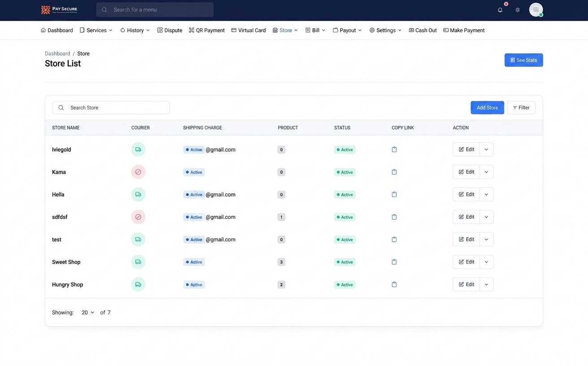Copy the store link for Hella
Image resolution: width=588 pixels, height=366 pixels.
click(394, 194)
